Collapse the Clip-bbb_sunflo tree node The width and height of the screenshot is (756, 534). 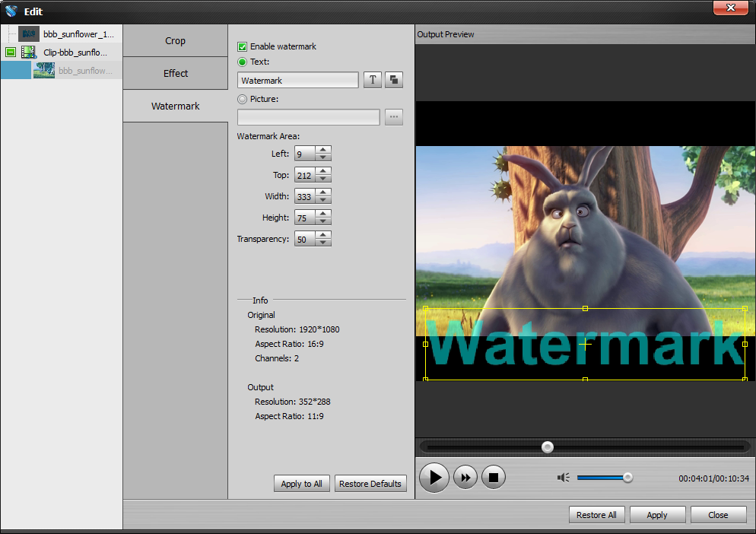coord(11,52)
